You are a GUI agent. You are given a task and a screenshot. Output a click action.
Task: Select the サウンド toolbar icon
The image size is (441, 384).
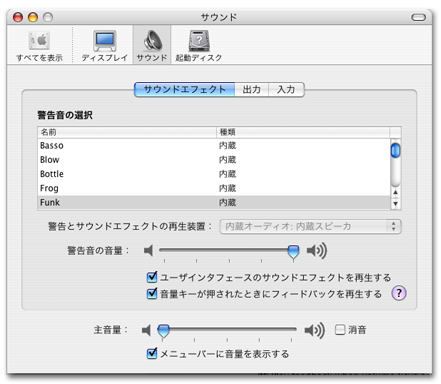(x=152, y=46)
